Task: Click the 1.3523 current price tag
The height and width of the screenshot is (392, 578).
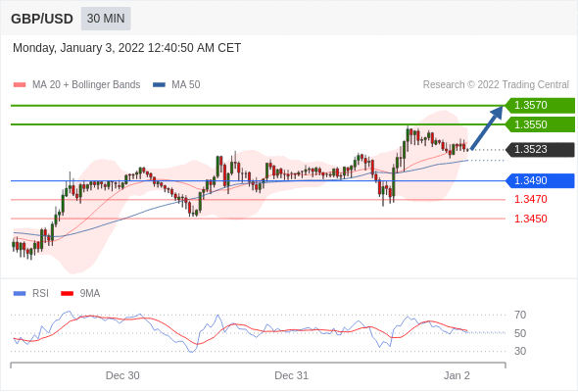Action: point(540,150)
